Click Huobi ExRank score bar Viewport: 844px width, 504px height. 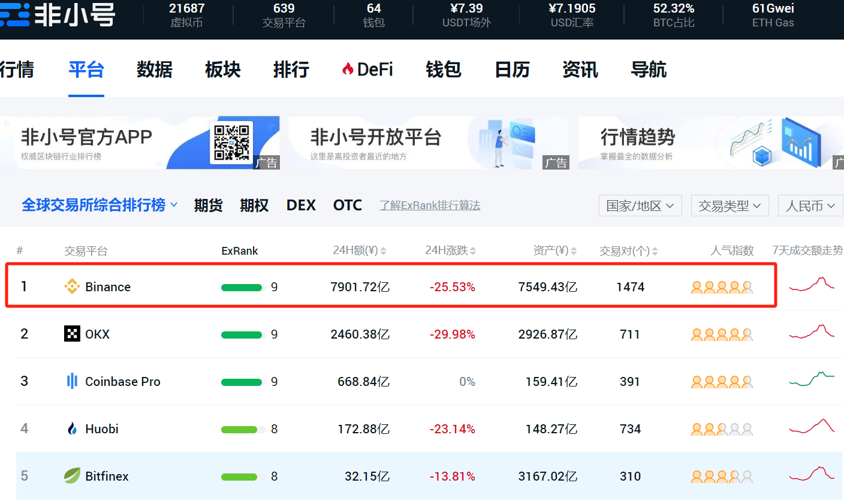pos(242,429)
